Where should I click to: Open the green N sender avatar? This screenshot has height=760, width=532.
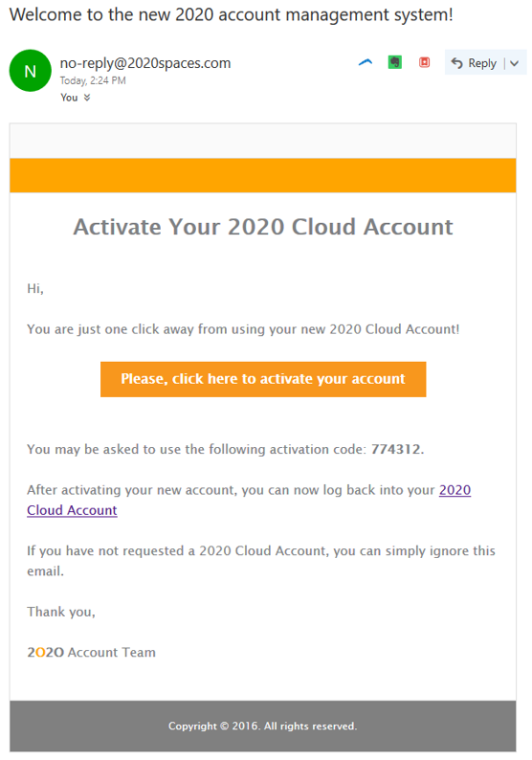click(30, 71)
